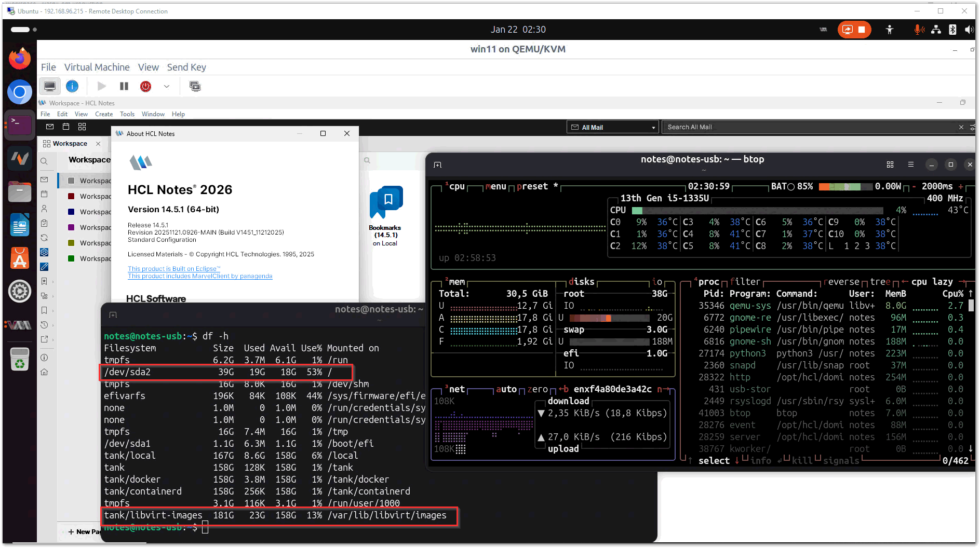Expand the shutdown options chevron in virt-manager toolbar
The height and width of the screenshot is (548, 980).
[x=167, y=86]
